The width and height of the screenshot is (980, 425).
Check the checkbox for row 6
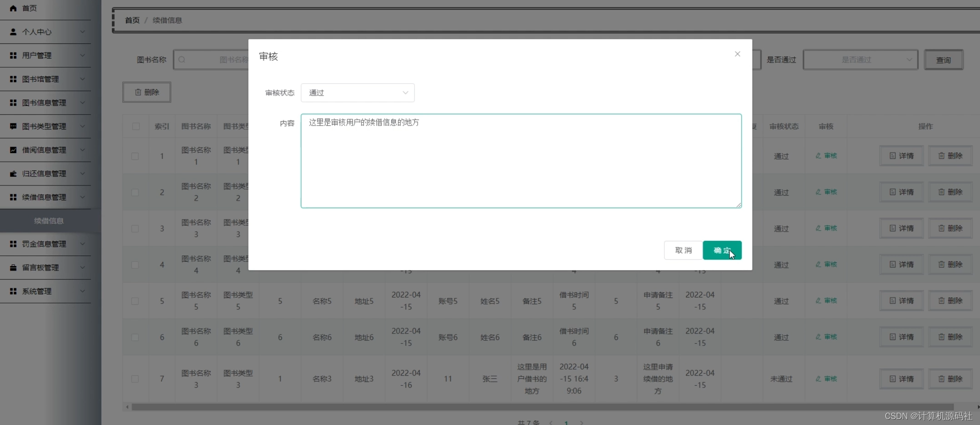coord(135,337)
